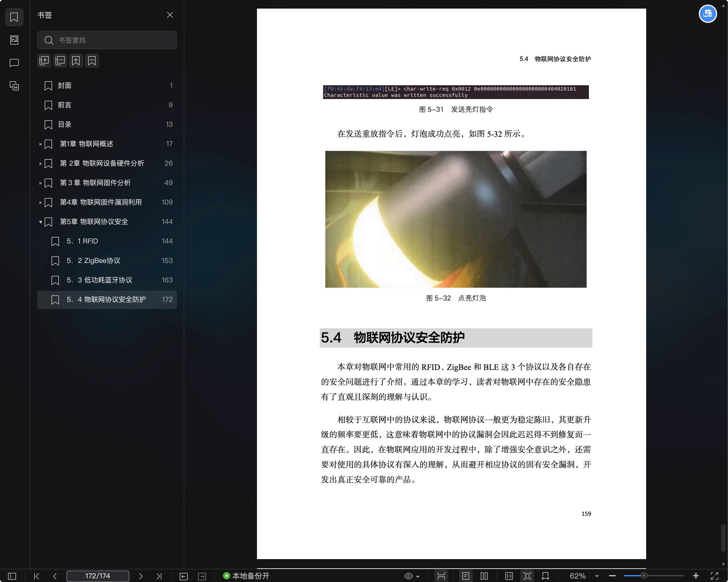Open the comments panel icon
Screen dimensions: 728x582
[14, 63]
